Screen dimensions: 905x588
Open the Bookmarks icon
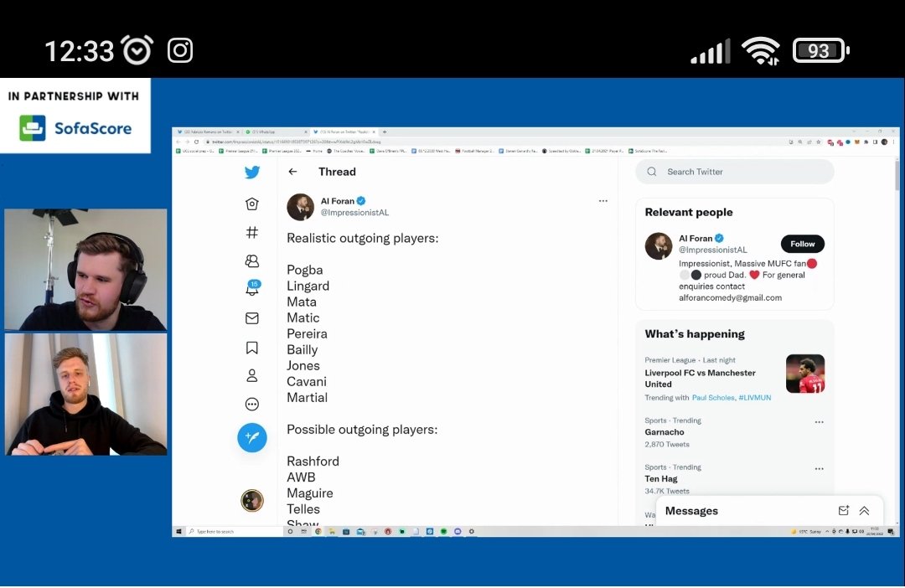click(252, 348)
